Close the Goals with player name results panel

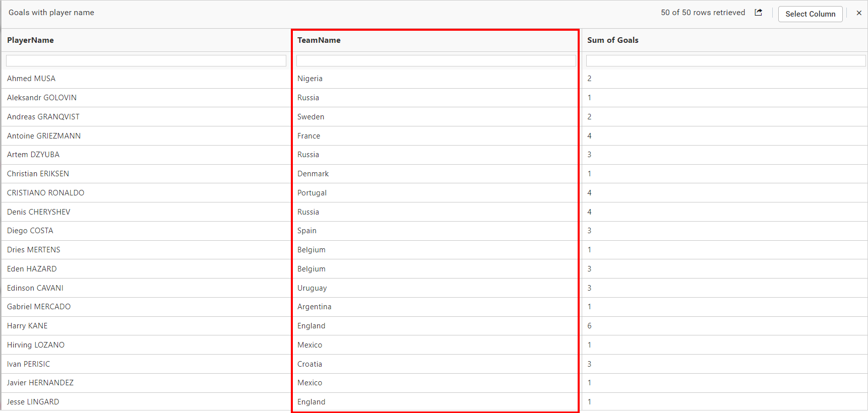[859, 13]
